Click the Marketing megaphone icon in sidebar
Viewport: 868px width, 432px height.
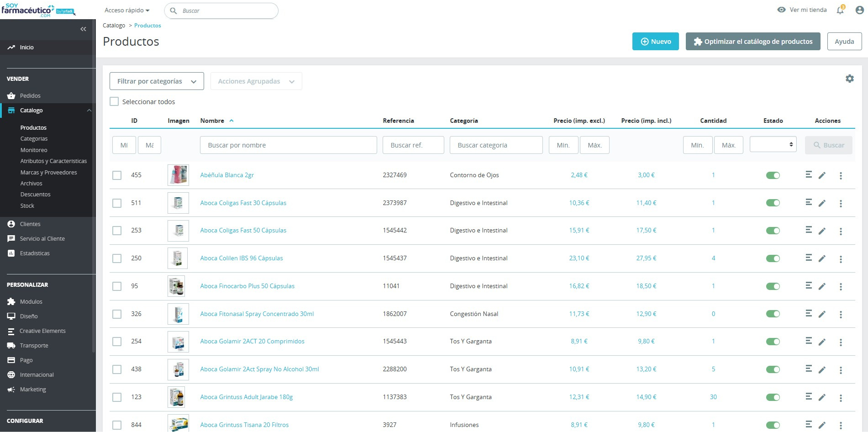(11, 389)
